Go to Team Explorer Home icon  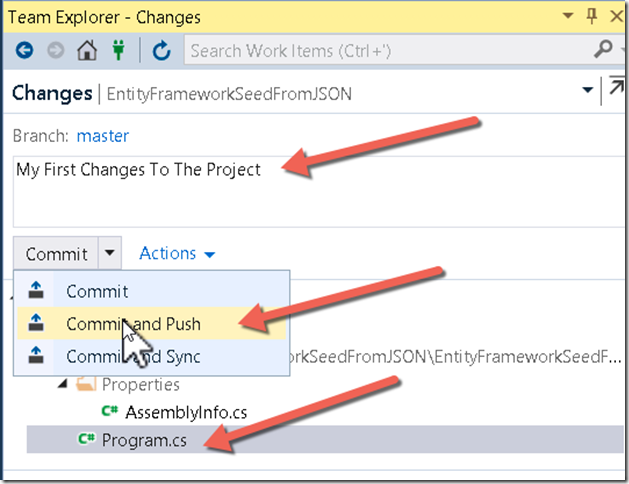click(x=87, y=51)
